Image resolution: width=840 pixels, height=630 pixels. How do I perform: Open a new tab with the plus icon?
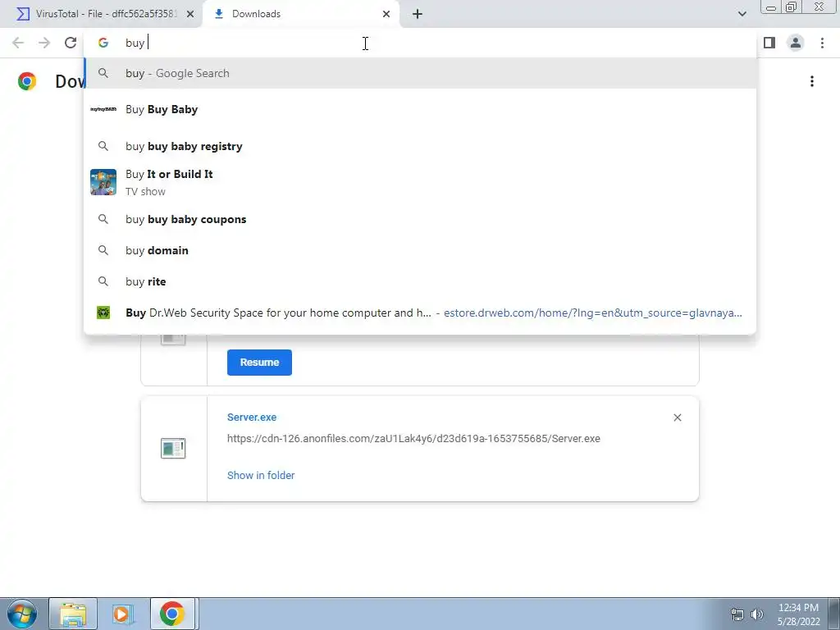point(418,14)
